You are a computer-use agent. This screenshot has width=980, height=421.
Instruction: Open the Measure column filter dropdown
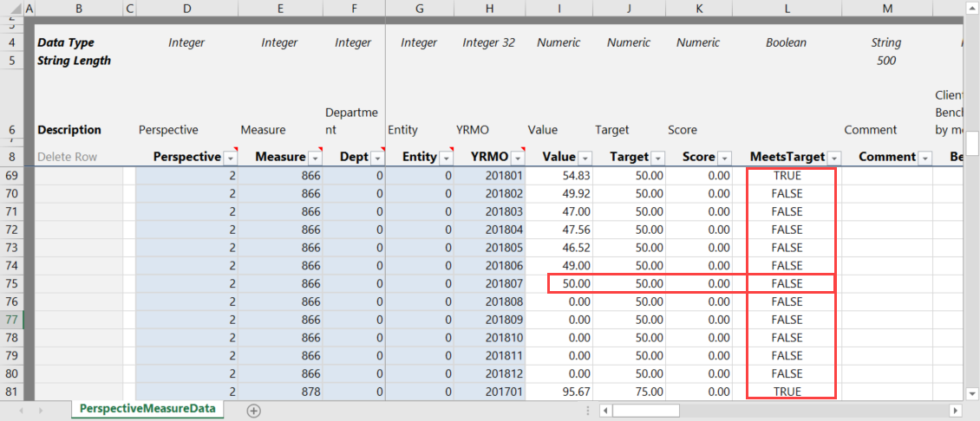point(314,159)
